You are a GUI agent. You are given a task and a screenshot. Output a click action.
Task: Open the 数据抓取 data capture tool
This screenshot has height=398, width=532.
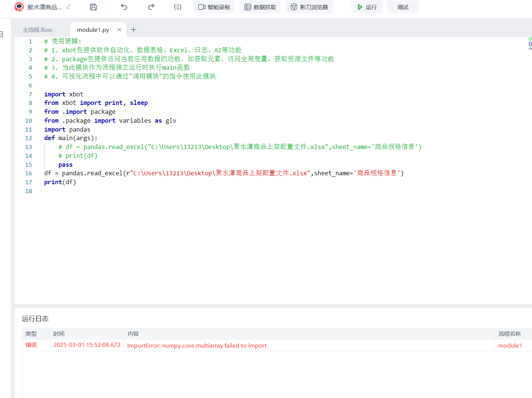260,7
